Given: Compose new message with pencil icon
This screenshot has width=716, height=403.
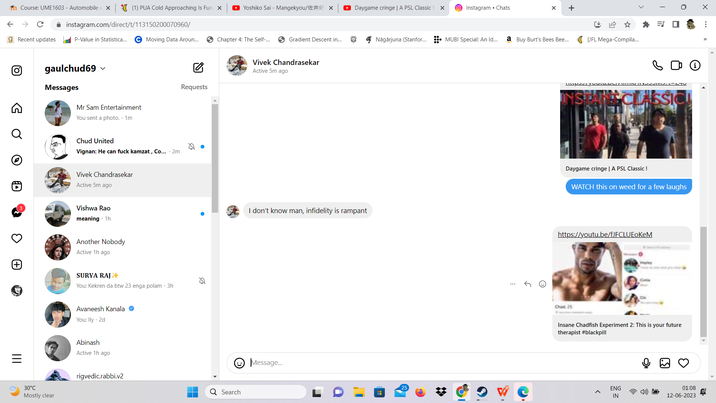Looking at the screenshot, I should point(198,68).
